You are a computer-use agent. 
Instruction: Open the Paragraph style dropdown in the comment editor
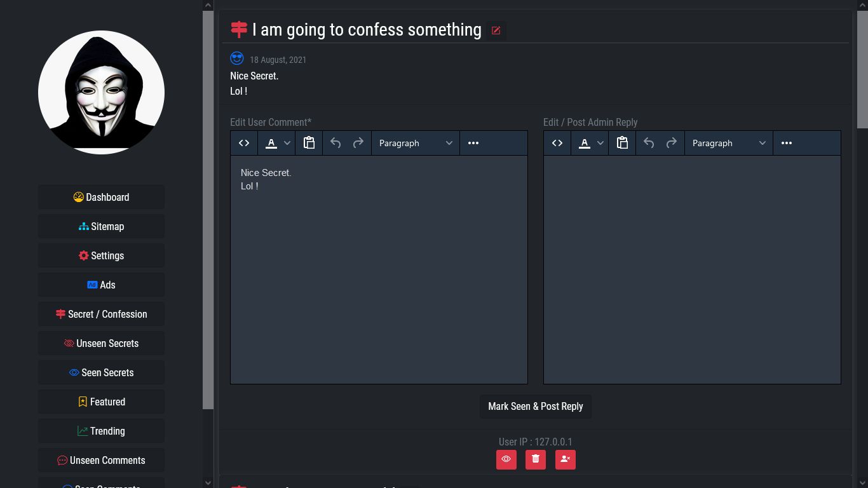(x=415, y=142)
